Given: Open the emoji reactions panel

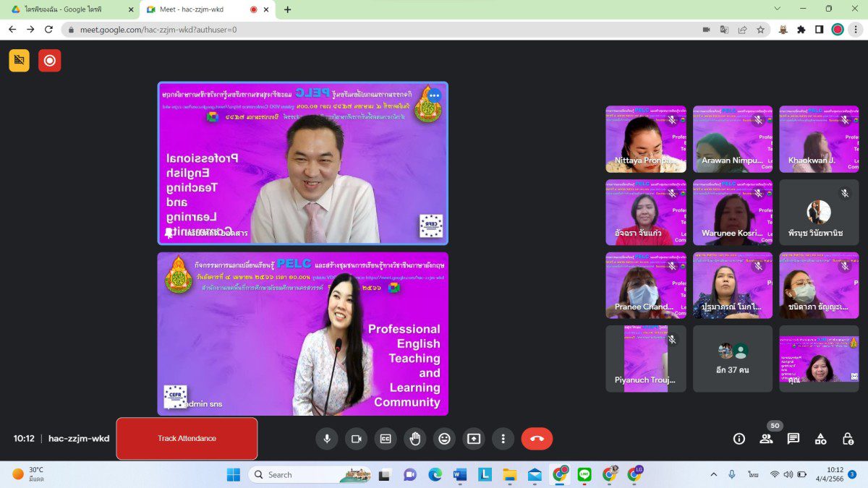Looking at the screenshot, I should pyautogui.click(x=444, y=438).
